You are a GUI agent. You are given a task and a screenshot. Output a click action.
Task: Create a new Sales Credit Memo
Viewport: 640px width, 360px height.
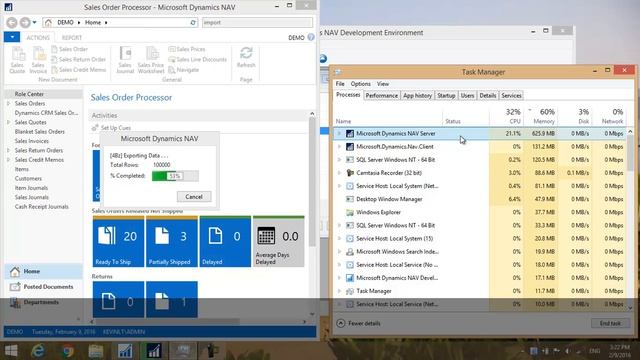pyautogui.click(x=78, y=70)
